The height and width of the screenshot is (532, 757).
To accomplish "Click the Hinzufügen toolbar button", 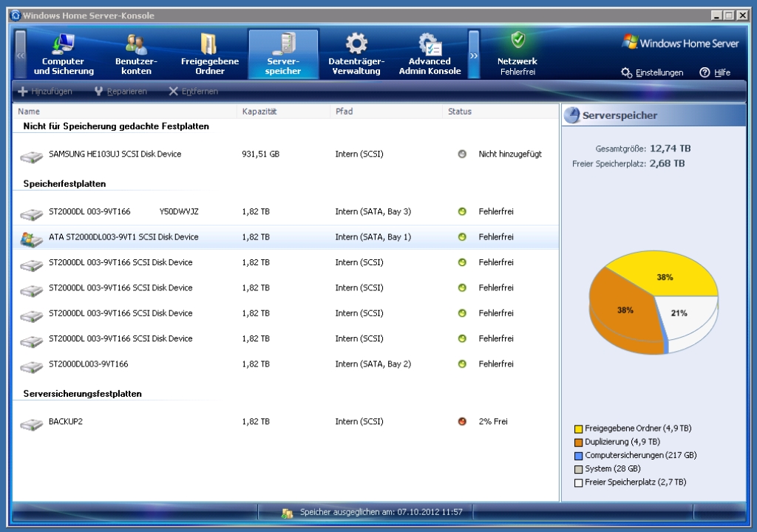I will (x=45, y=91).
